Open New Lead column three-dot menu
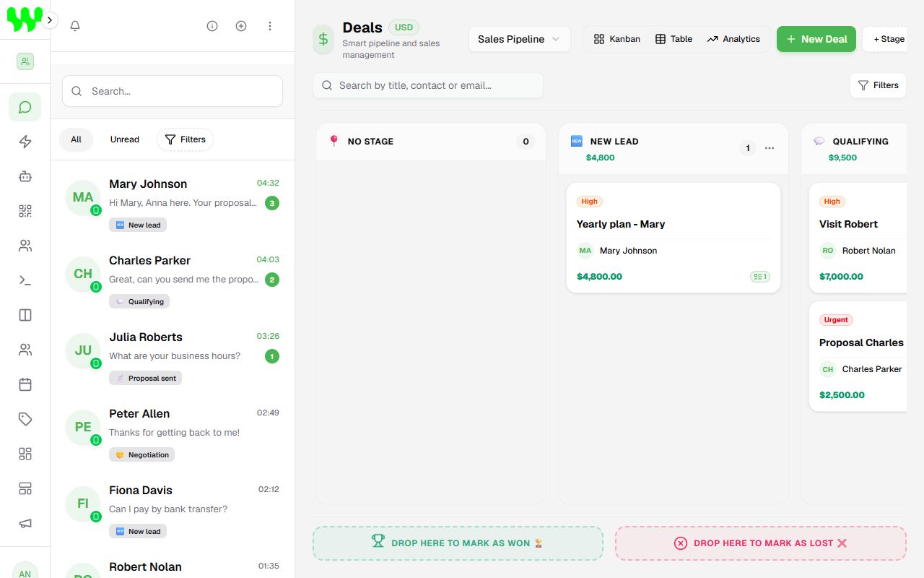The width and height of the screenshot is (924, 578). pyautogui.click(x=770, y=148)
